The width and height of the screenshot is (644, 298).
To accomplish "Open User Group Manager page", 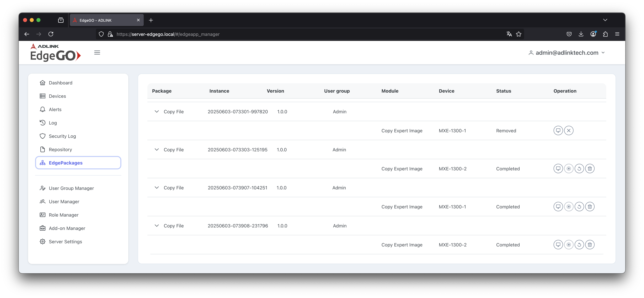I will (x=71, y=188).
